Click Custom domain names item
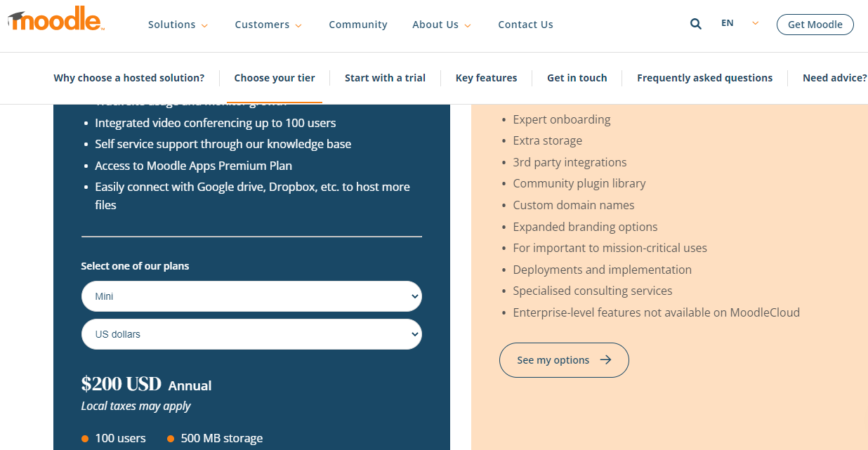Screen dimensions: 868x450 pyautogui.click(x=574, y=205)
